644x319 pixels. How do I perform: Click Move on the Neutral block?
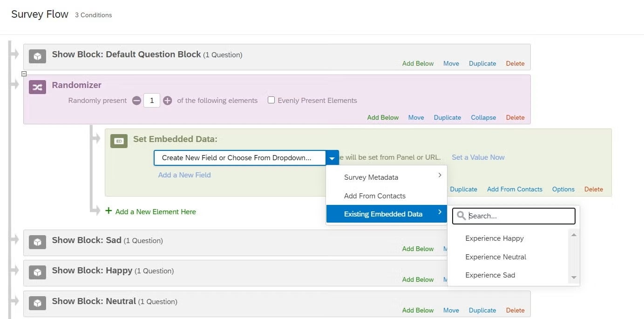click(451, 310)
